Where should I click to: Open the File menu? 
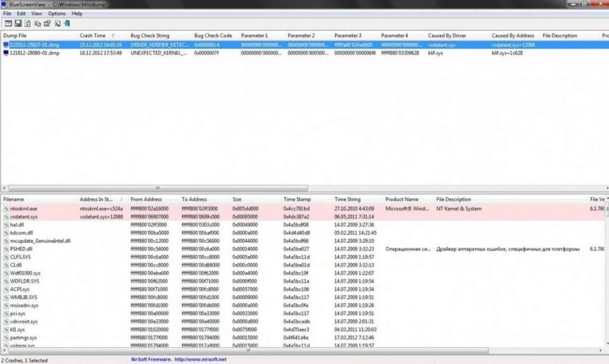pos(7,14)
